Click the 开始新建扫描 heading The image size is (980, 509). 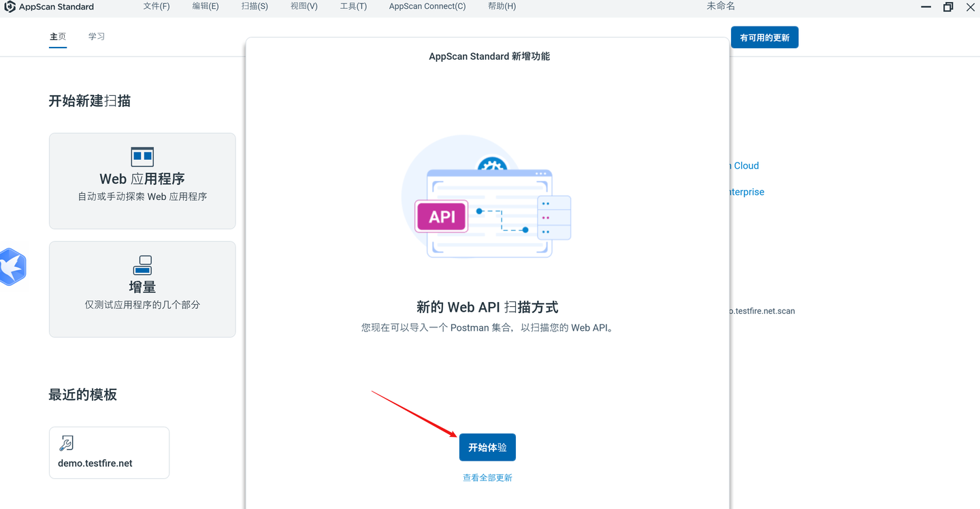(x=89, y=101)
